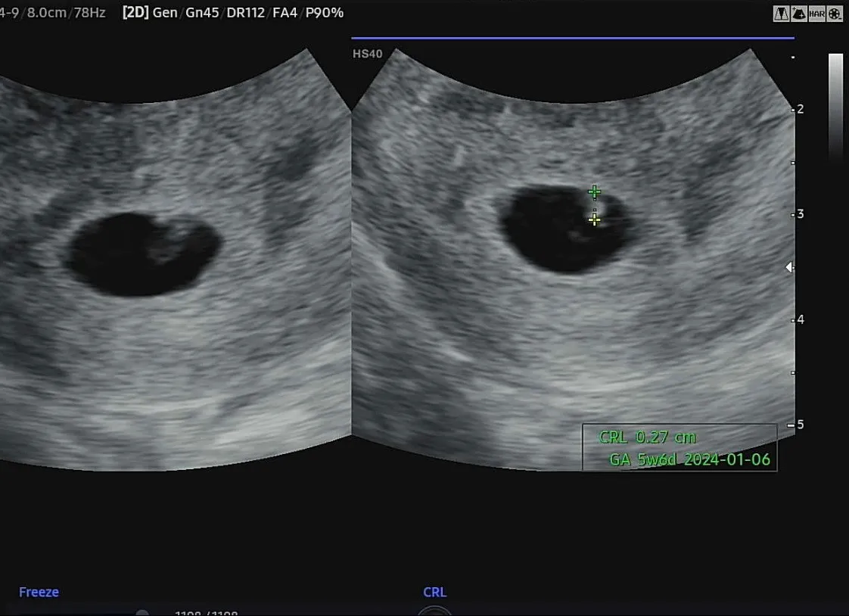Click the film reel cine icon
This screenshot has width=849, height=616.
(835, 14)
